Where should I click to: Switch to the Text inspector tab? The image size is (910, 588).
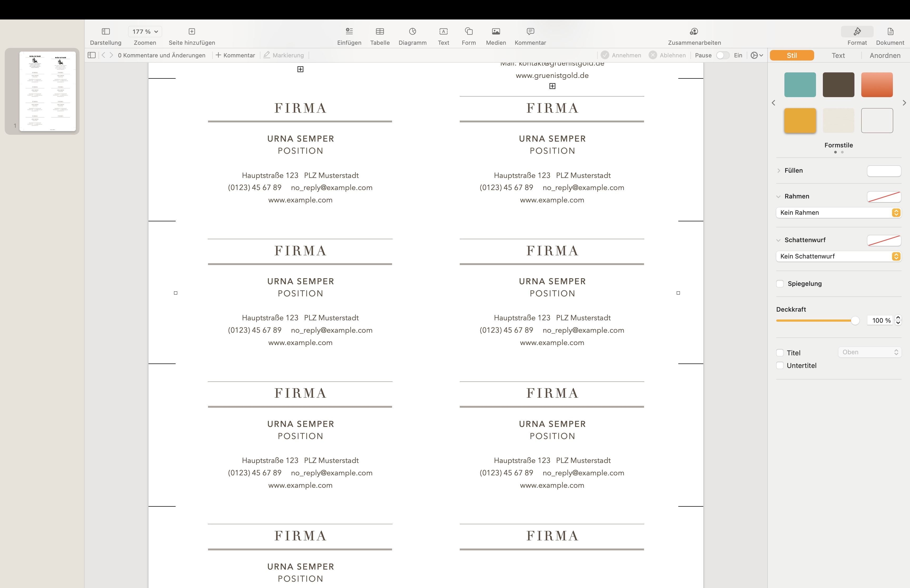click(x=838, y=55)
